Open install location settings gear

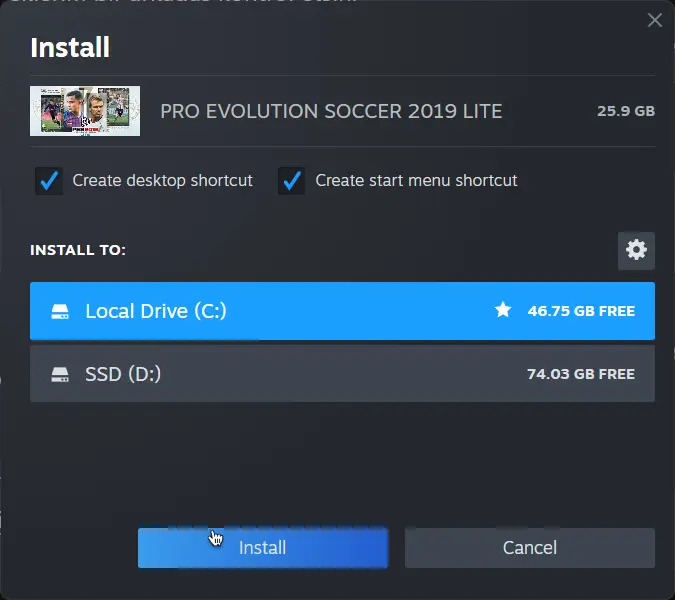tap(636, 251)
